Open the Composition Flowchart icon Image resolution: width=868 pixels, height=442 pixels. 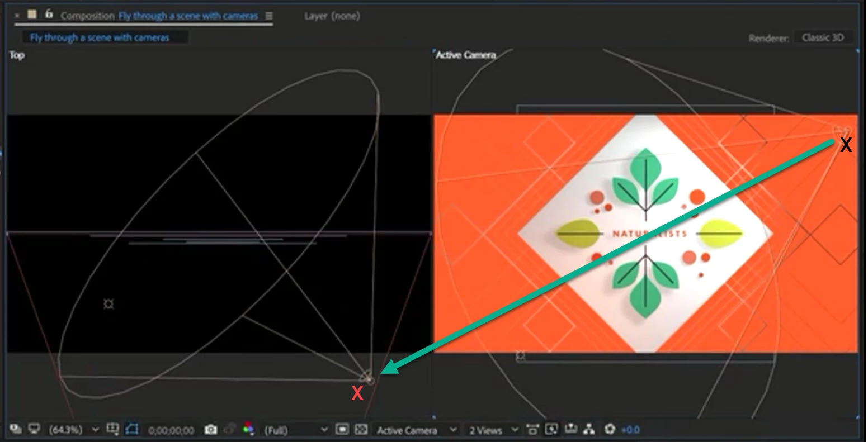pos(589,429)
